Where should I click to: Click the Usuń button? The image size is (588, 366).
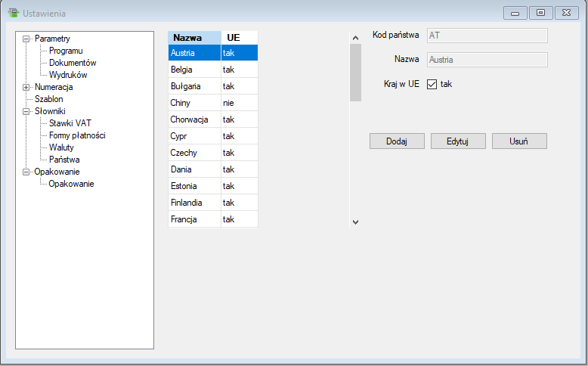tap(518, 141)
